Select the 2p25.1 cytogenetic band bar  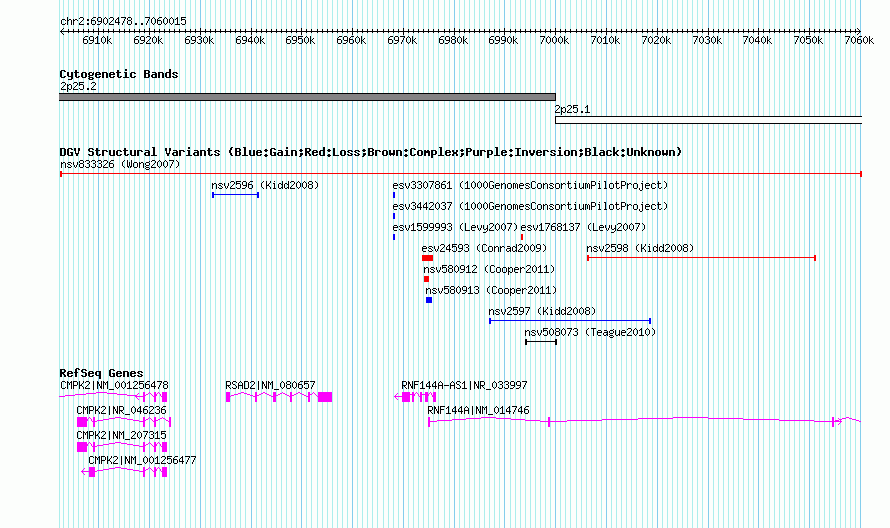pyautogui.click(x=708, y=120)
